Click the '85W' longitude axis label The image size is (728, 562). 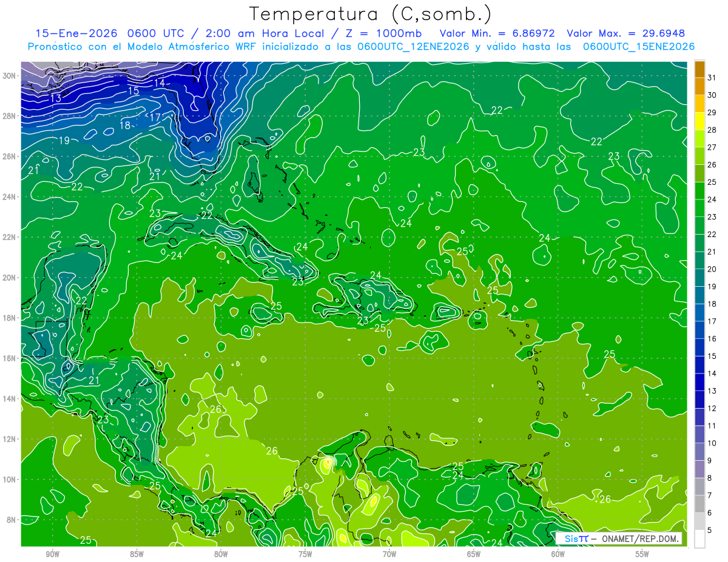[x=136, y=554]
